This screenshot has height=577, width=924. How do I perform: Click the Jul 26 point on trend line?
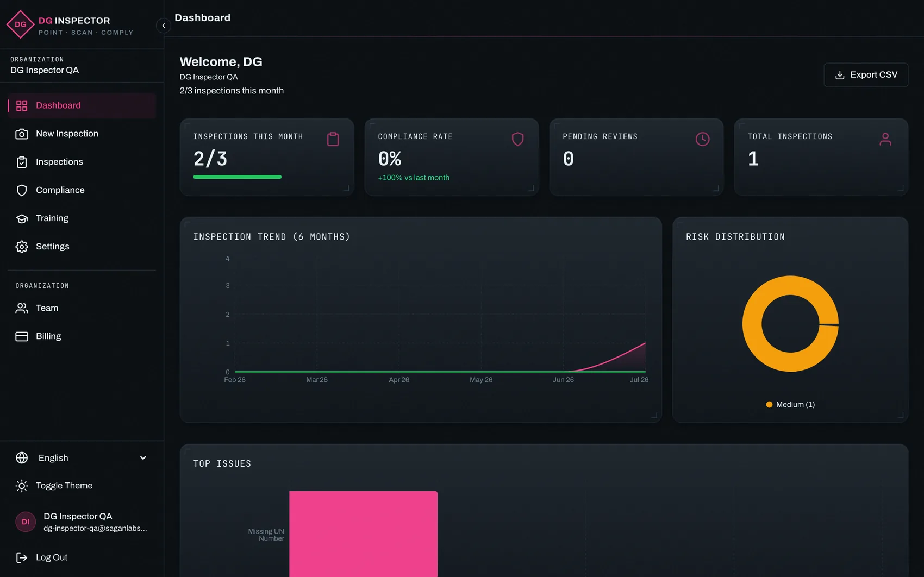point(645,343)
